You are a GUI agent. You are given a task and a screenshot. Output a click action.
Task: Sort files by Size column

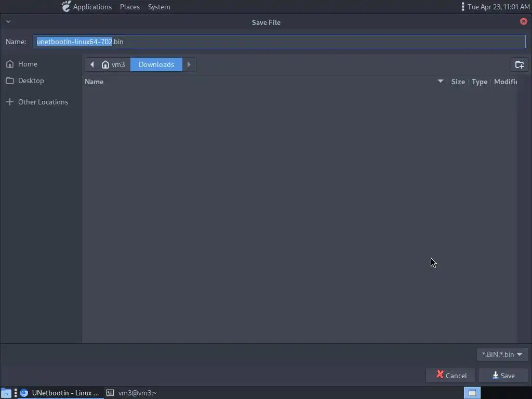(x=458, y=82)
